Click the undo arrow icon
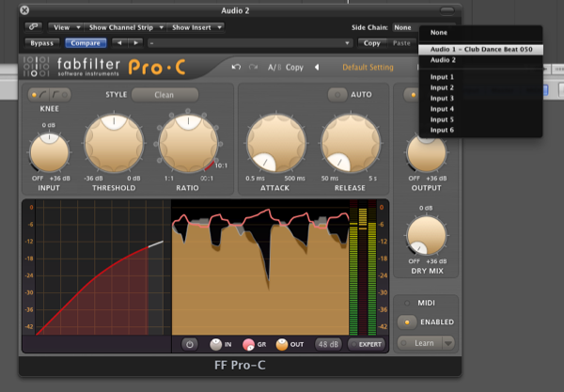The width and height of the screenshot is (564, 392). (236, 67)
